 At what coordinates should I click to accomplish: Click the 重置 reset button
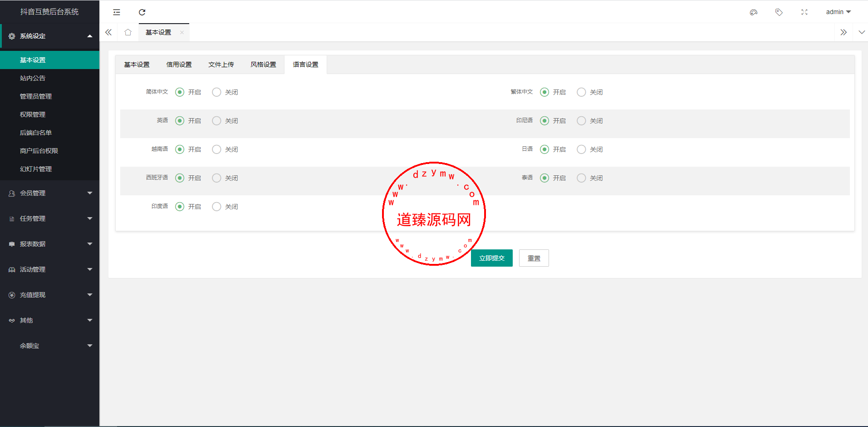534,258
